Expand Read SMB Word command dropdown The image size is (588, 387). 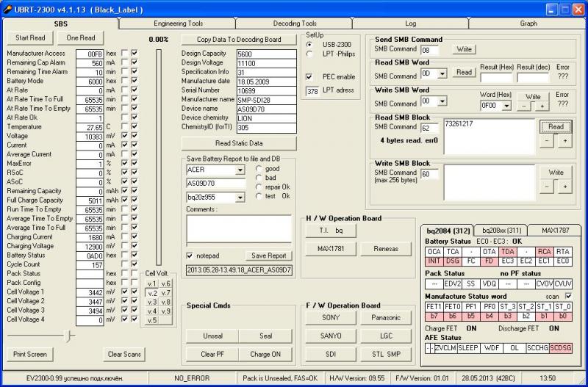point(442,73)
